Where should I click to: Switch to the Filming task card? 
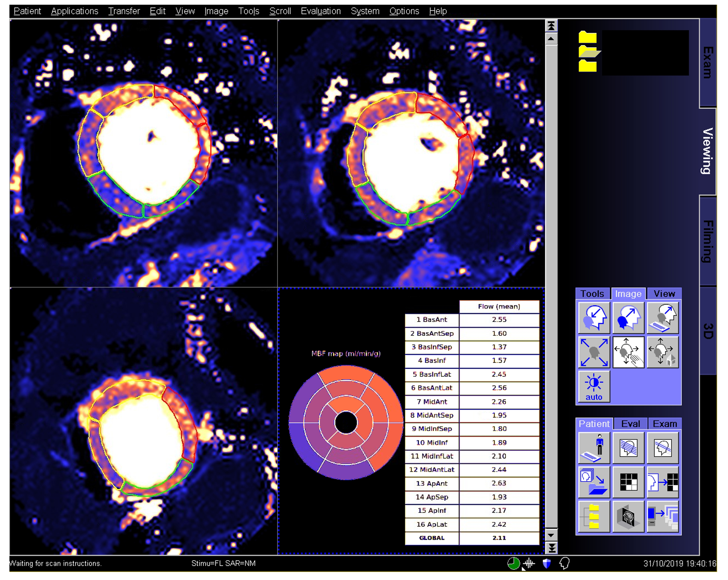point(708,241)
